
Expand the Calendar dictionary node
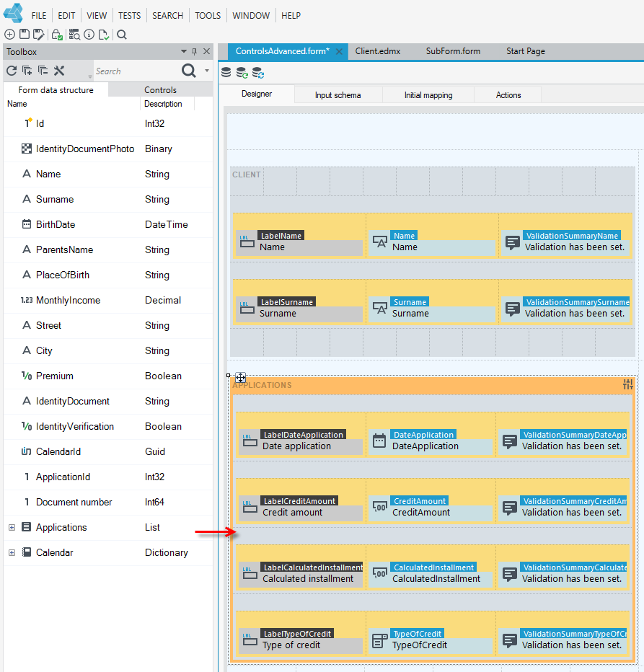pos(12,553)
